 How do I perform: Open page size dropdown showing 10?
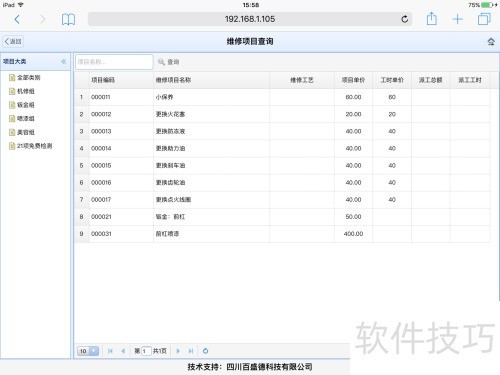88,351
